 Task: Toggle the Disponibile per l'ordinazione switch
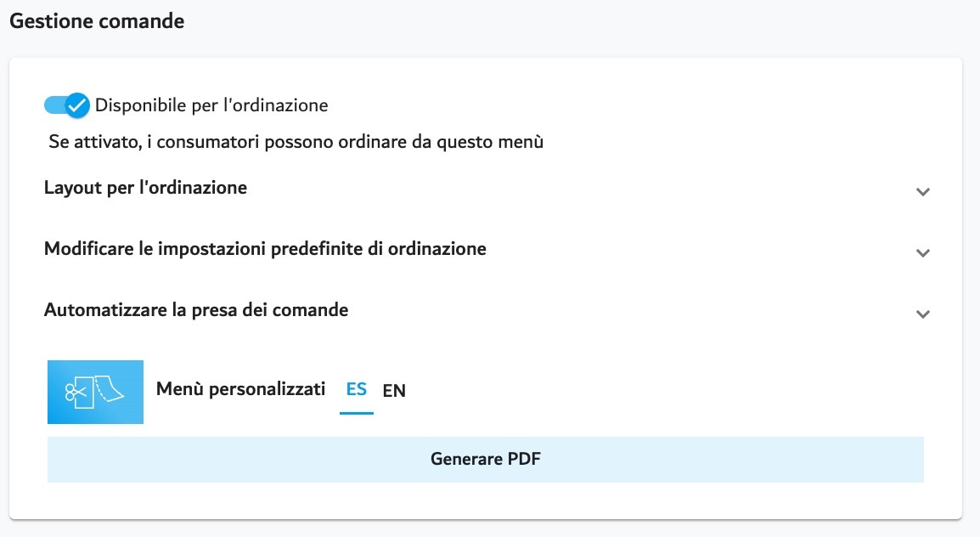(67, 105)
